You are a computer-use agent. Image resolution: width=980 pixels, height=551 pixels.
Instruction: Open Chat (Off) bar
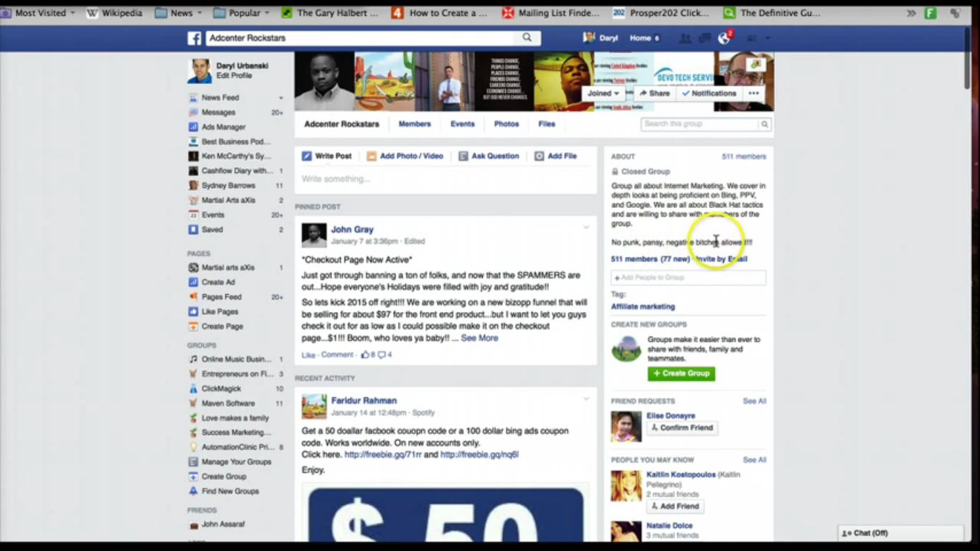coord(901,533)
